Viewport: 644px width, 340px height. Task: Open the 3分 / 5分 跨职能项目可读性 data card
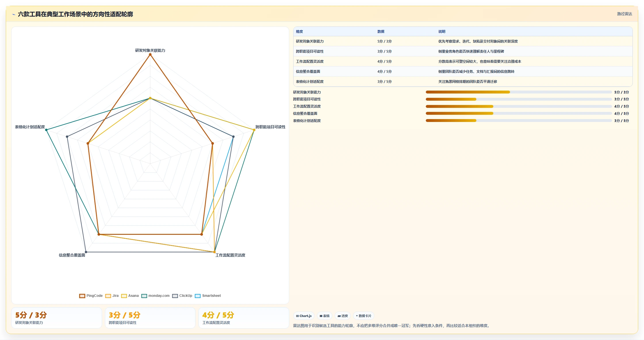tap(150, 318)
